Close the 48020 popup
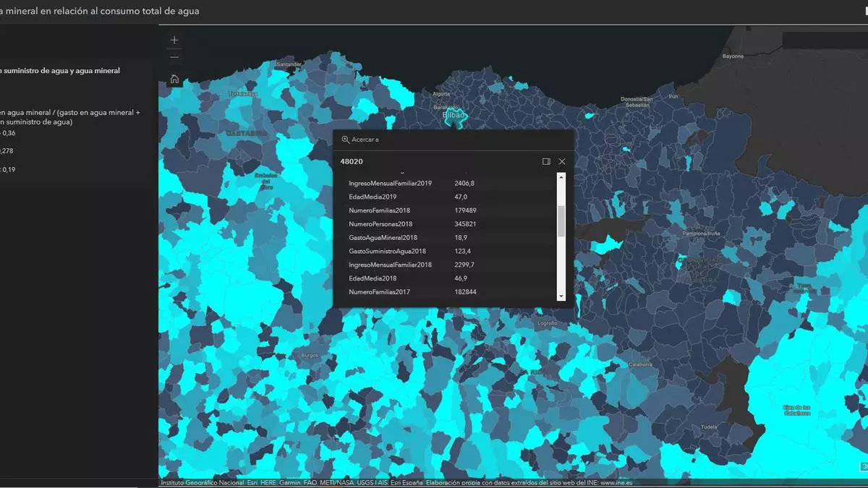The image size is (868, 488). (562, 161)
